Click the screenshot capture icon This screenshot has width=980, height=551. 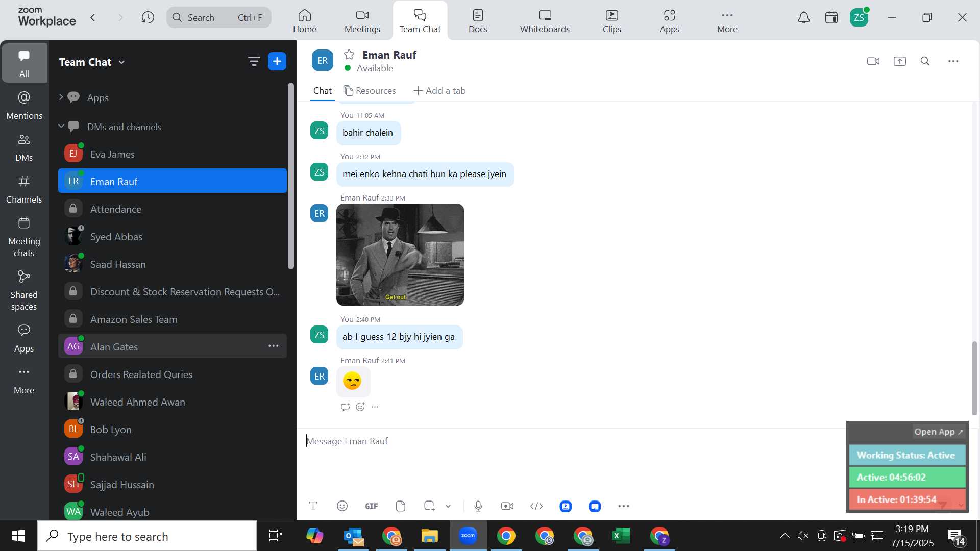click(x=429, y=506)
